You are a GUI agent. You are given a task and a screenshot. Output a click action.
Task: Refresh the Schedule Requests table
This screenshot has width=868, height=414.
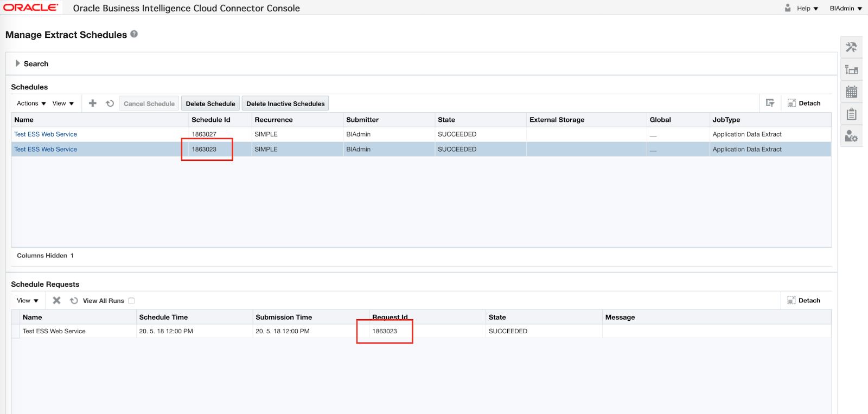pyautogui.click(x=74, y=301)
